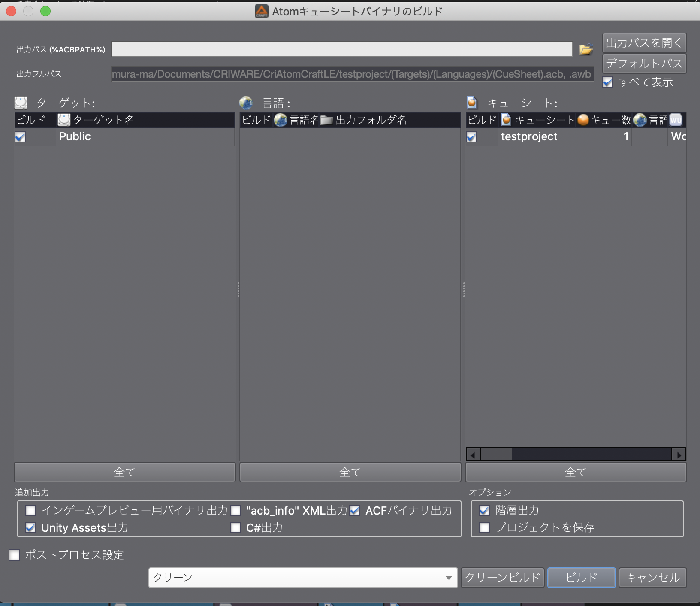Viewport: 700px width, 606px height.
Task: Toggle Unity Assets出力 checkbox
Action: [30, 527]
